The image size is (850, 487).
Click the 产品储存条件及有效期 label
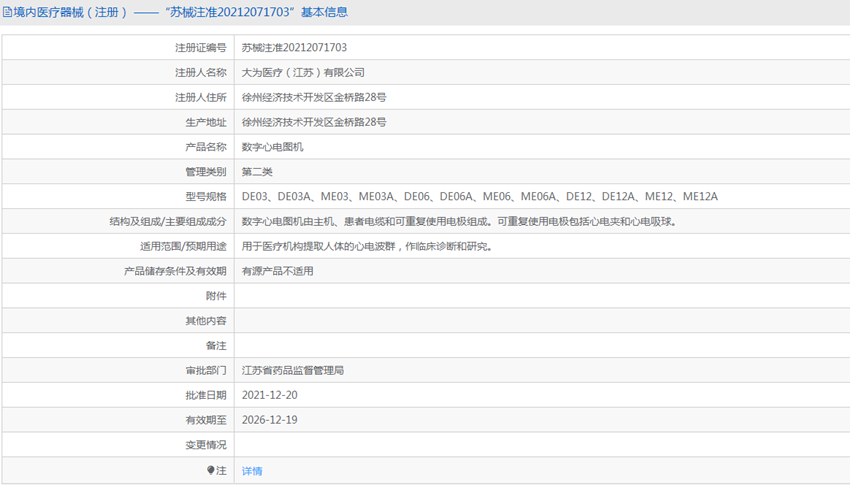click(175, 271)
